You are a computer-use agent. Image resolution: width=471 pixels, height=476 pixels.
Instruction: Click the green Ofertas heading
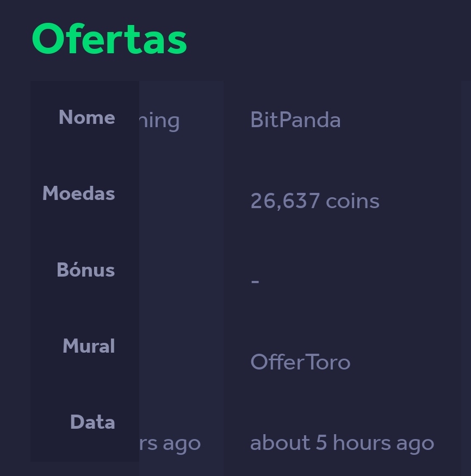click(x=109, y=39)
